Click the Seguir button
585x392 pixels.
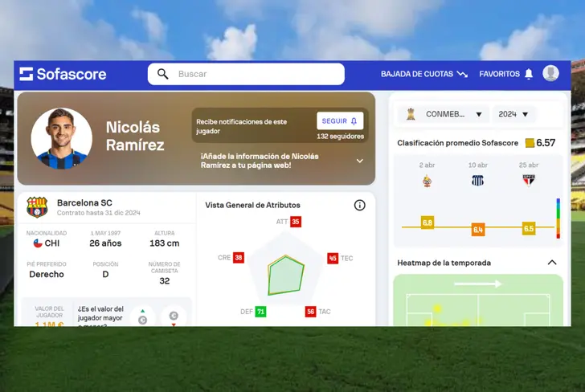point(339,120)
